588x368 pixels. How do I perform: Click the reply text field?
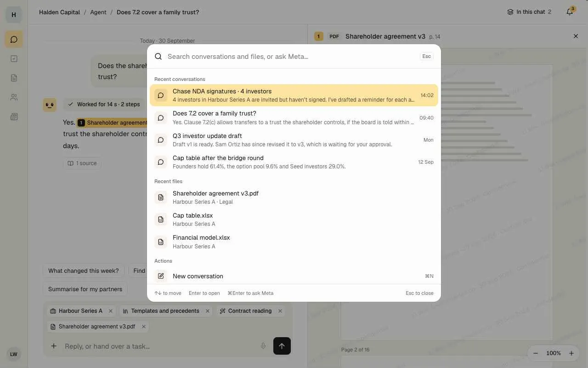158,346
